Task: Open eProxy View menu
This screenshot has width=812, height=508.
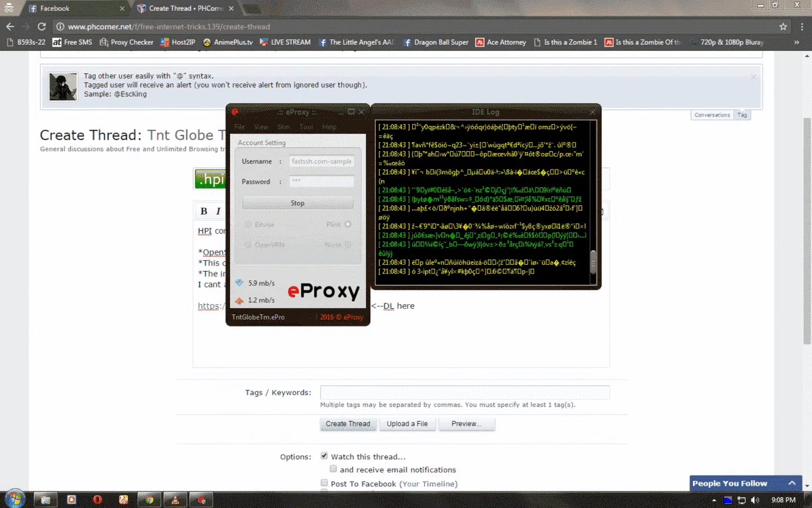Action: pyautogui.click(x=261, y=127)
